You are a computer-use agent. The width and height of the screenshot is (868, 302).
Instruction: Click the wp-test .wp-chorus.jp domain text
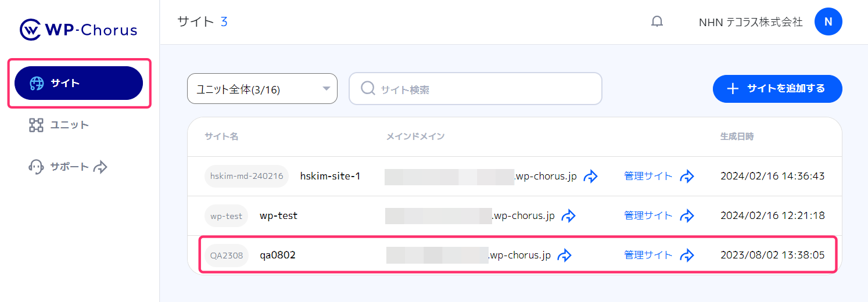coord(523,215)
